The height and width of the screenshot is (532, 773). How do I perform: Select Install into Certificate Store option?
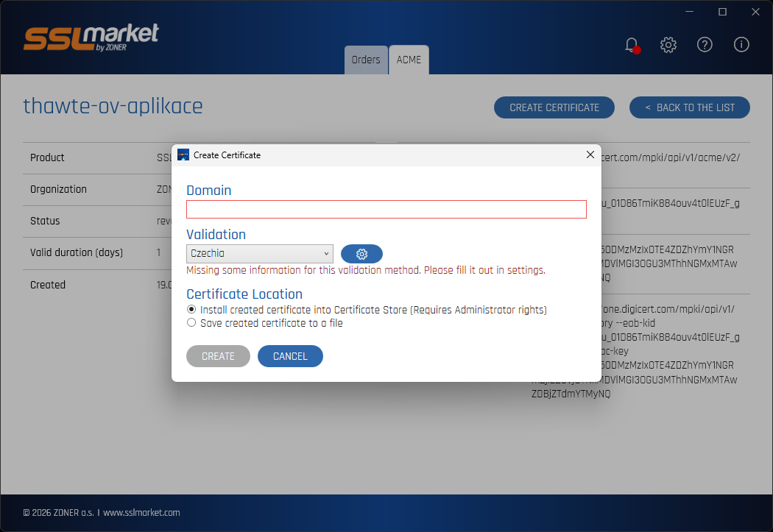[x=191, y=309]
